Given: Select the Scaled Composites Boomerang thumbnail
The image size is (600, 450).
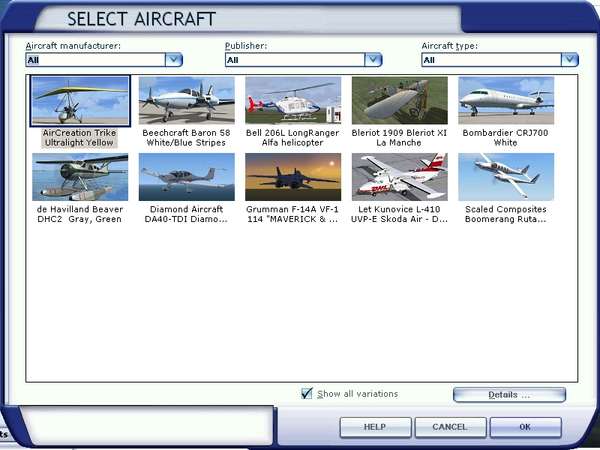Looking at the screenshot, I should point(506,177).
